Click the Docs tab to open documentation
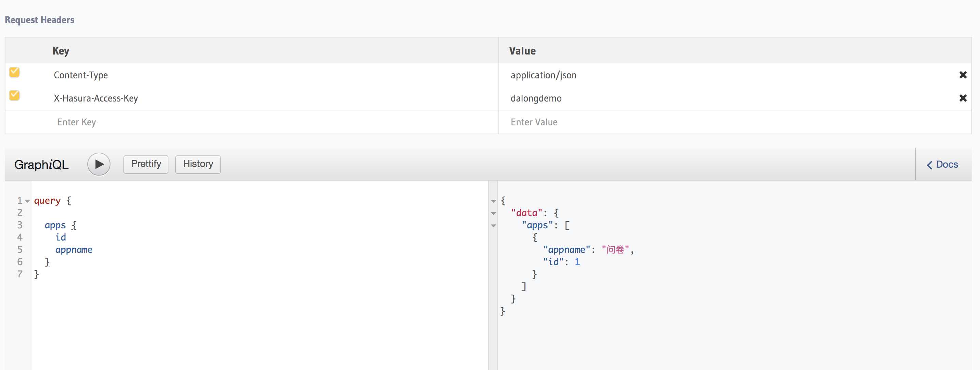The width and height of the screenshot is (980, 370). click(x=943, y=164)
